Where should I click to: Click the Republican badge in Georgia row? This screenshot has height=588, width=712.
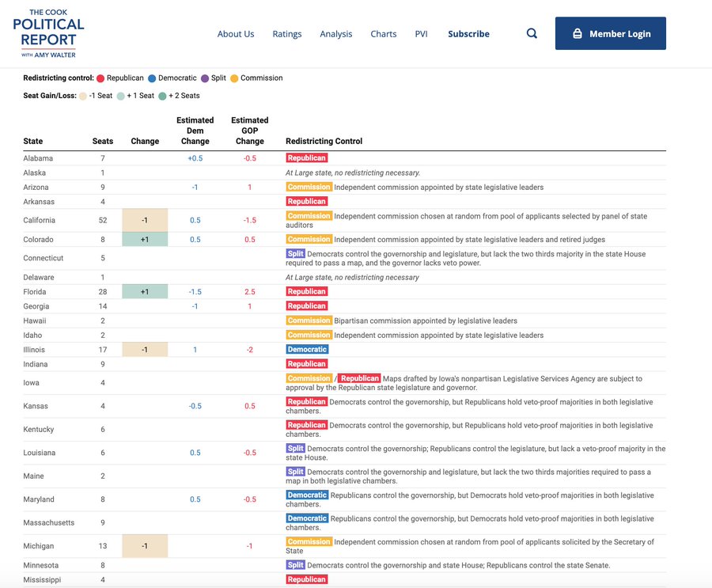(306, 305)
